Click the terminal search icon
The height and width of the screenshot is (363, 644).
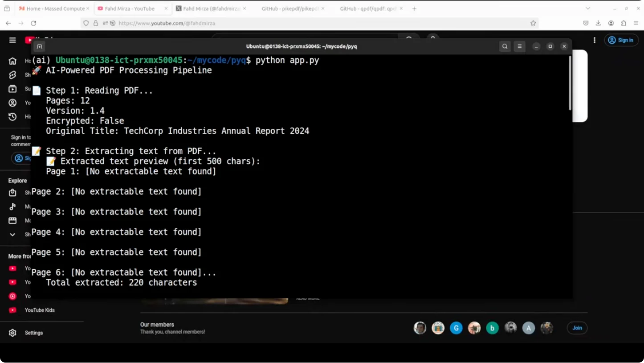point(505,46)
